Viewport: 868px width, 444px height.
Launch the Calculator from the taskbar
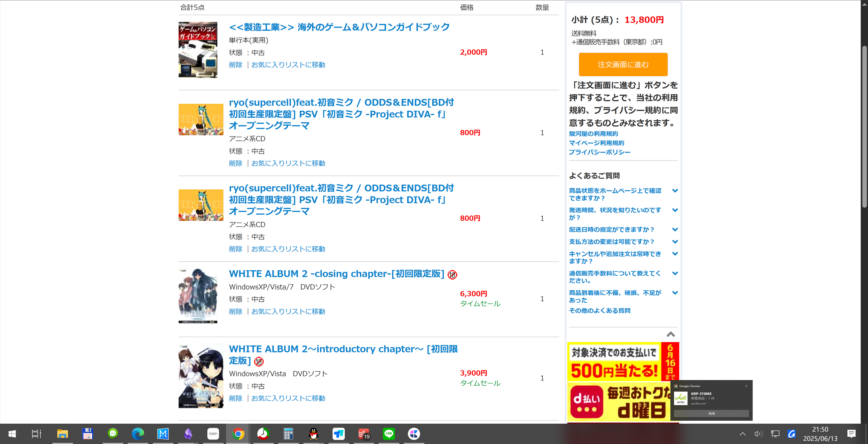click(x=288, y=433)
